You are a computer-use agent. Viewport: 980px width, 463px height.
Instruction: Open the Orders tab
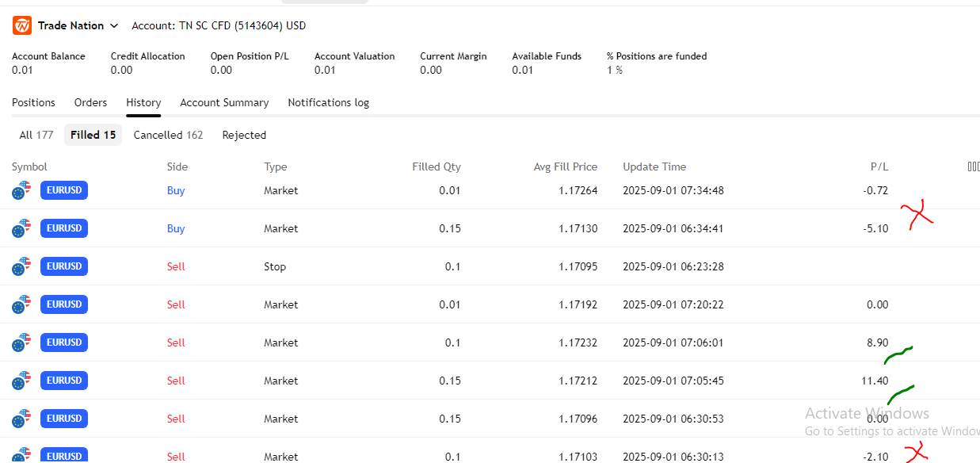pyautogui.click(x=90, y=102)
